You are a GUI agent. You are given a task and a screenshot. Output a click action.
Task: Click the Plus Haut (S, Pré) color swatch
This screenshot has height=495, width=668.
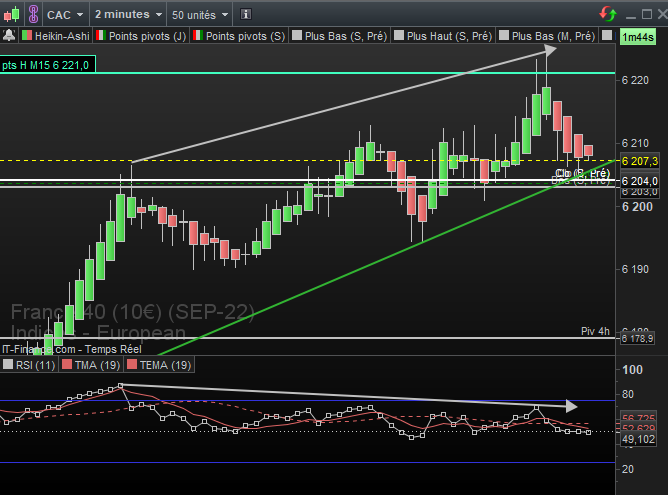coord(399,35)
